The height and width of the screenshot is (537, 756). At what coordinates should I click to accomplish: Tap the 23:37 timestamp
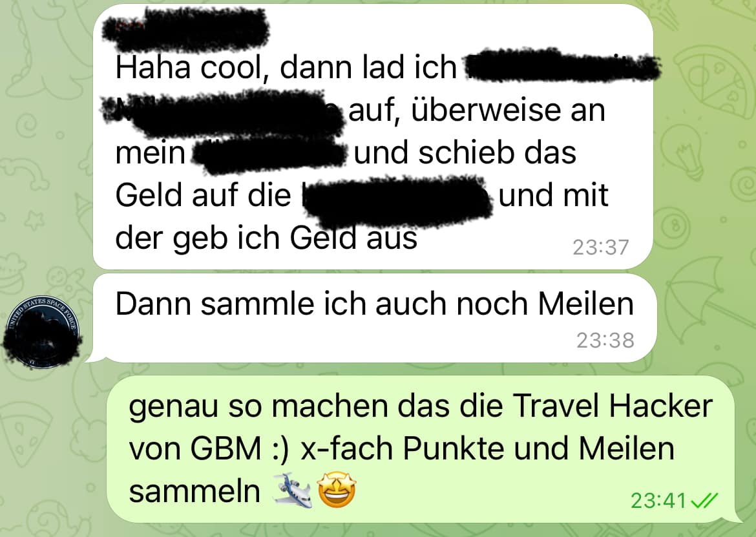coord(601,247)
